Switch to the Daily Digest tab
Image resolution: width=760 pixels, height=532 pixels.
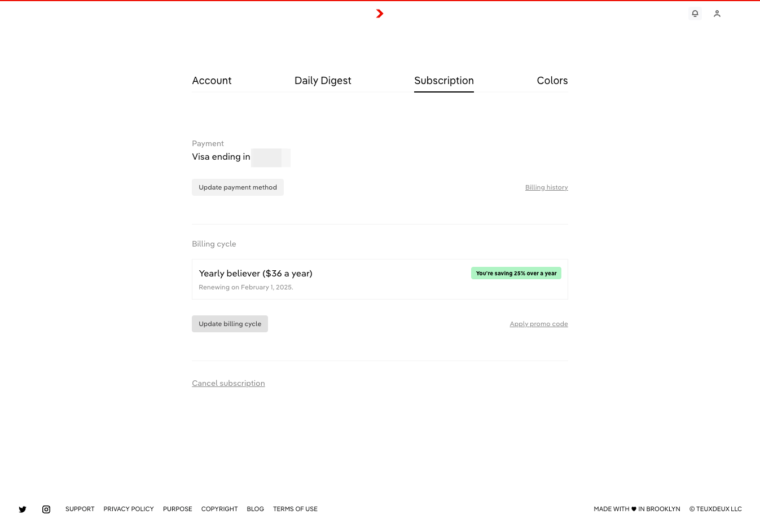pos(323,81)
